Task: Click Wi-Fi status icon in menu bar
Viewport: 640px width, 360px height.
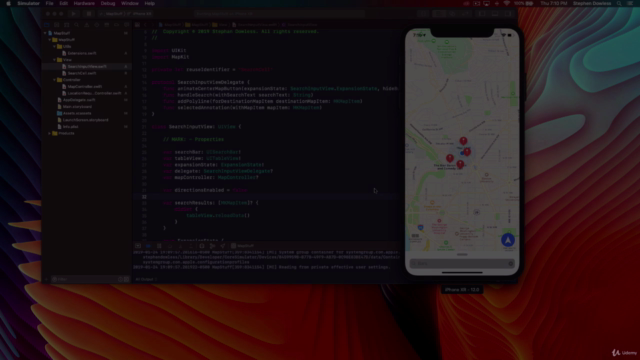Action: (x=507, y=3)
